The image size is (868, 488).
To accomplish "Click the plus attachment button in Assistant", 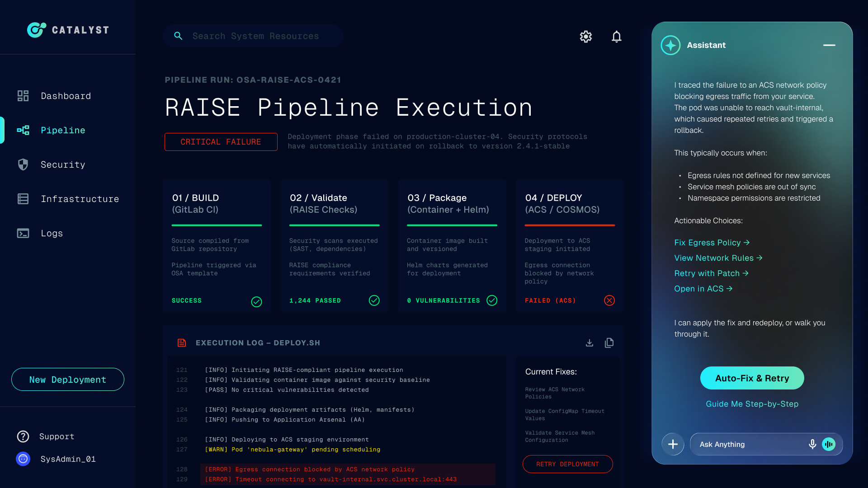I will (x=673, y=444).
